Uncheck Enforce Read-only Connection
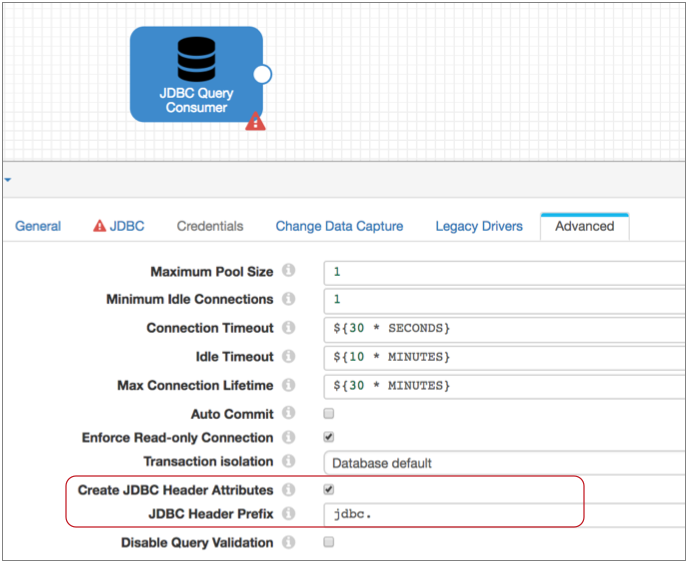 coord(329,437)
